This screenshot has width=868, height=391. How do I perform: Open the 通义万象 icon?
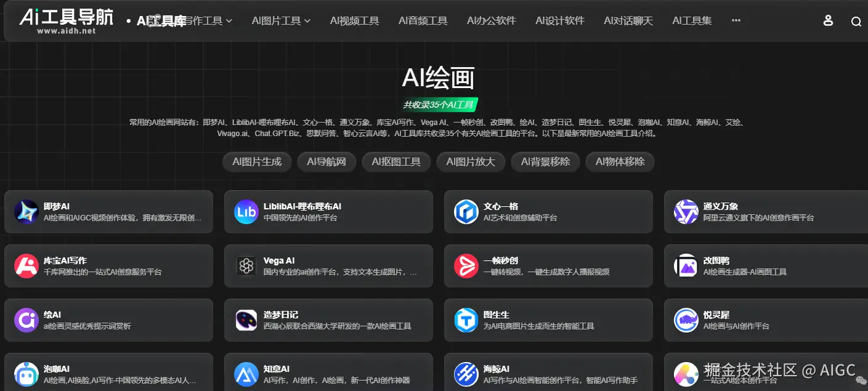(686, 212)
